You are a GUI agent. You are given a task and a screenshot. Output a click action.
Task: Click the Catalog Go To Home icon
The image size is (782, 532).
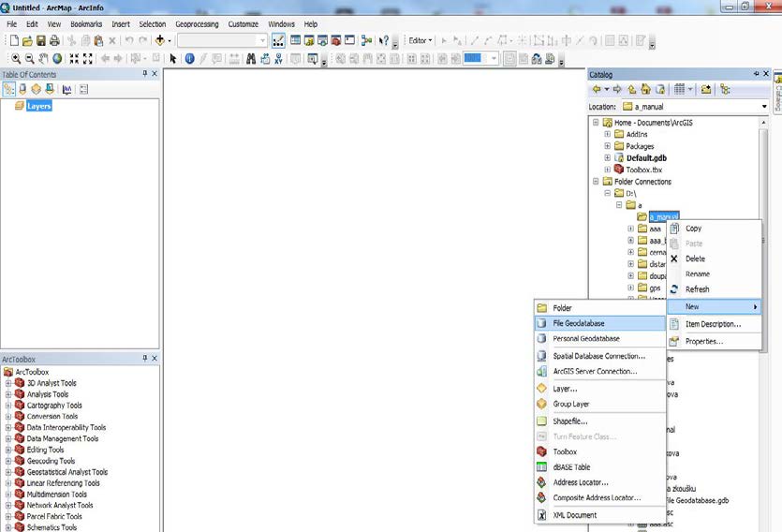pyautogui.click(x=646, y=89)
